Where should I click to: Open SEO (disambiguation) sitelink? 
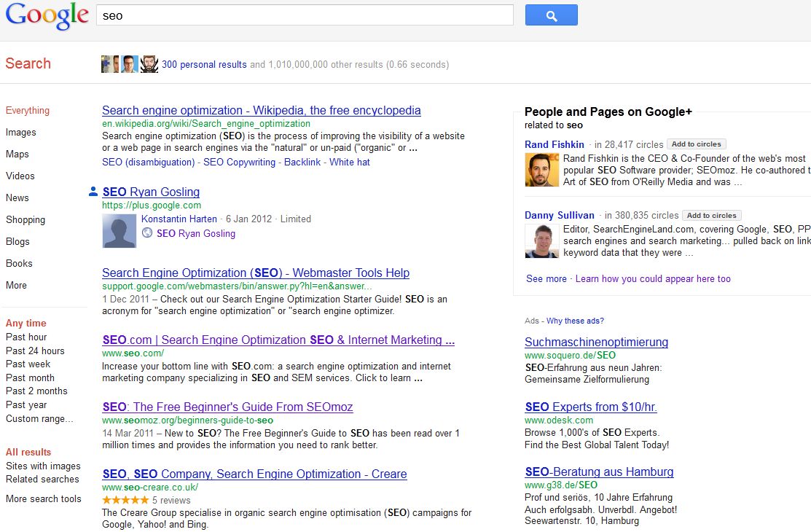[149, 162]
